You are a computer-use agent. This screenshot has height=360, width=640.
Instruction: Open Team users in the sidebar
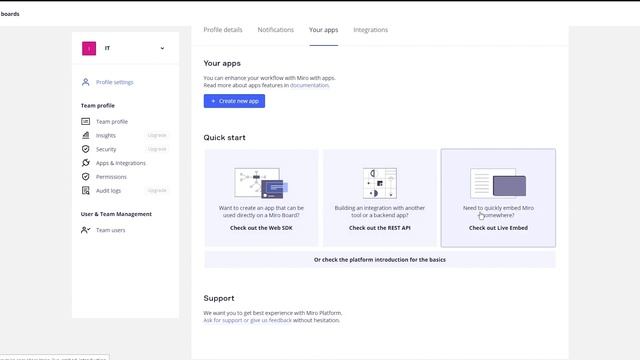click(111, 230)
